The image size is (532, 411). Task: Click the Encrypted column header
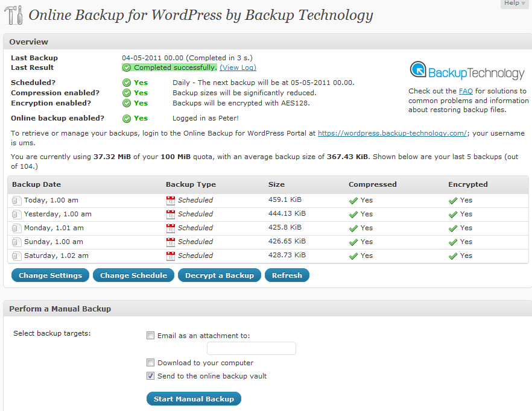[468, 184]
